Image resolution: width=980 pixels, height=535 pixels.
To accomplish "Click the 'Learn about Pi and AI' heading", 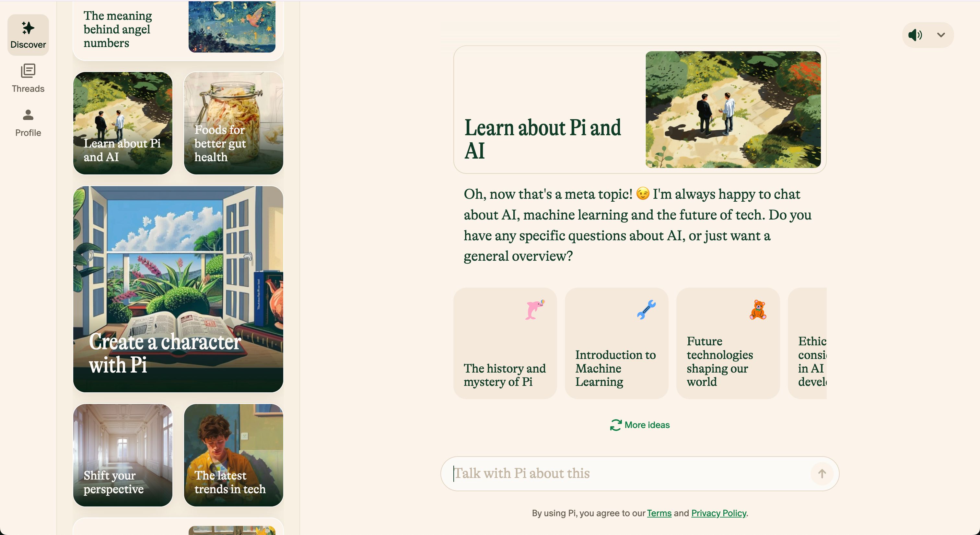I will 542,139.
